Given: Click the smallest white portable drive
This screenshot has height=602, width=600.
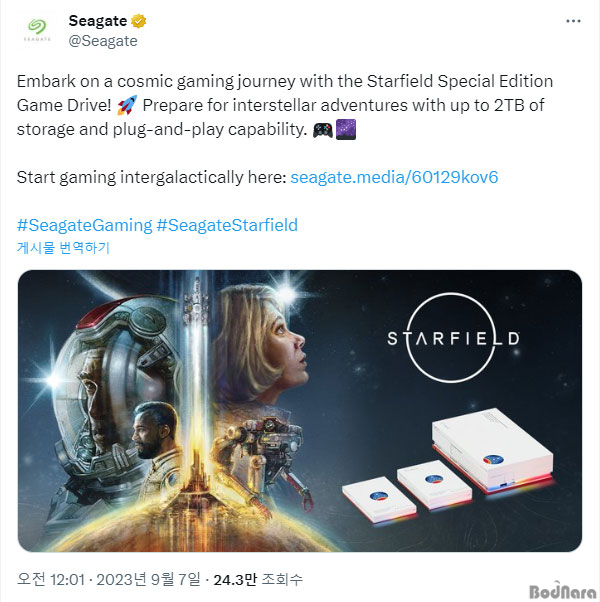Looking at the screenshot, I should 379,498.
